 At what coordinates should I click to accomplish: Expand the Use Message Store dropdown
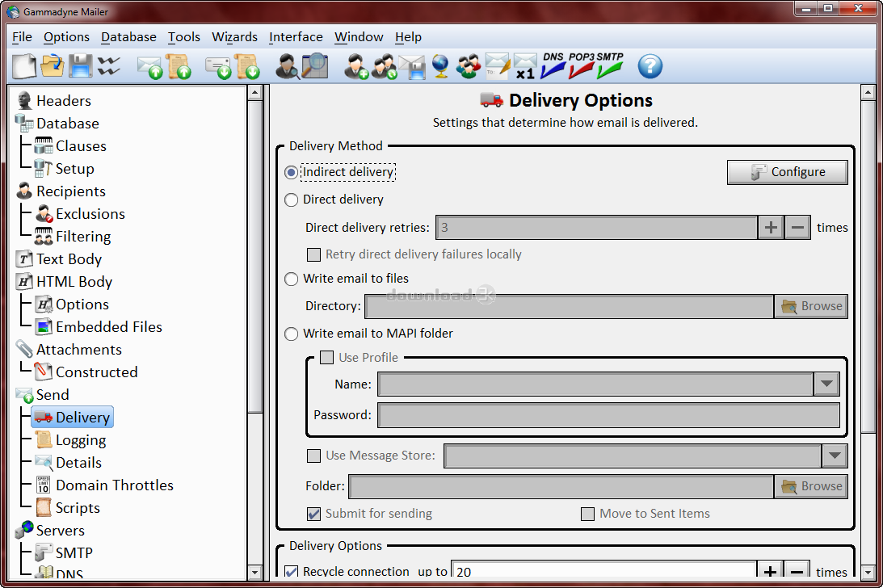[834, 456]
